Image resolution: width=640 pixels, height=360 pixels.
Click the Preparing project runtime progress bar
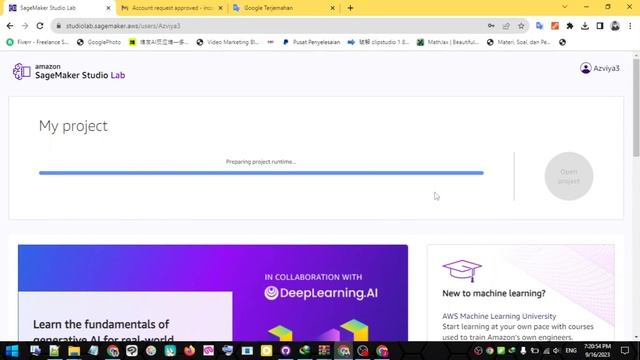(x=261, y=173)
